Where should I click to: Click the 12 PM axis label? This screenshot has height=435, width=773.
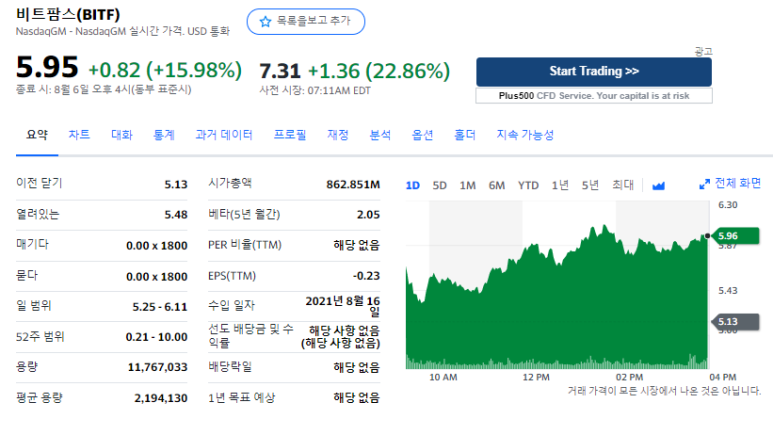536,377
